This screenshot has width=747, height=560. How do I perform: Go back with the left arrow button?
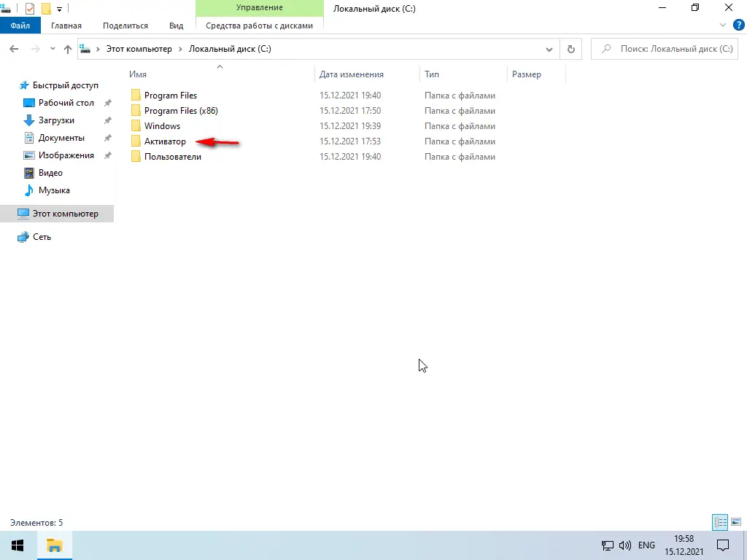pos(15,49)
